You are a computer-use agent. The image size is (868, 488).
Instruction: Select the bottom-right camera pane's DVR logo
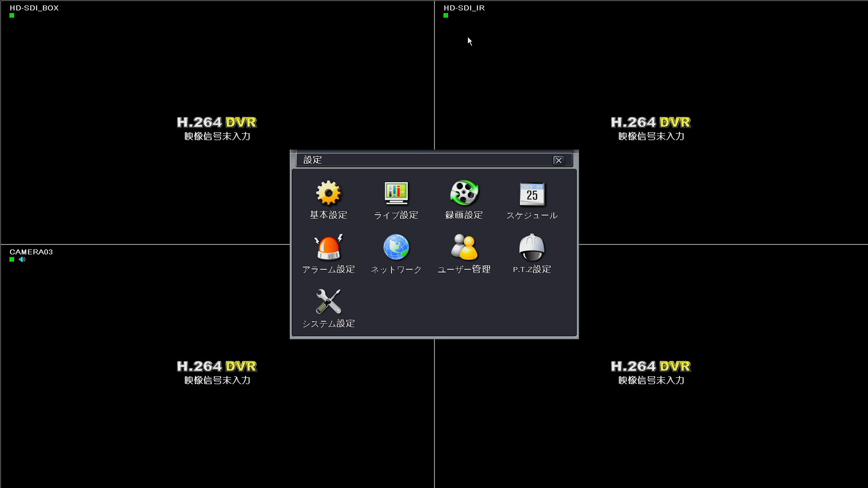click(651, 366)
